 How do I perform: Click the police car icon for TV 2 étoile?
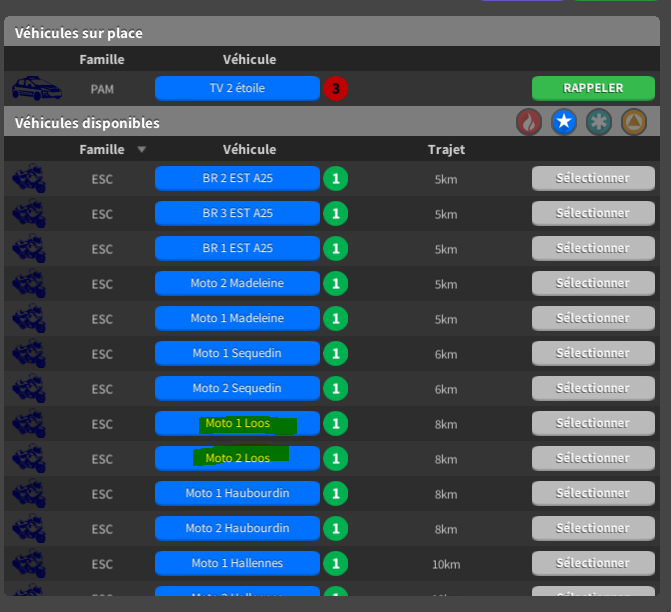(36, 89)
